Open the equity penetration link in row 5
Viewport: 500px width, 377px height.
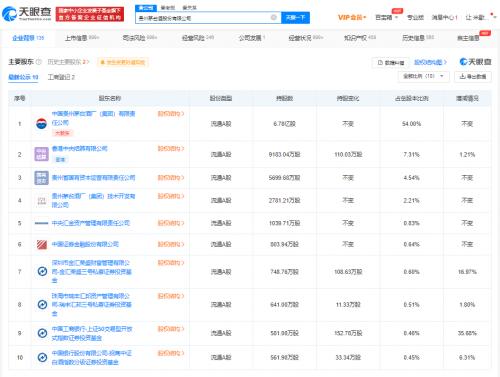tap(171, 223)
